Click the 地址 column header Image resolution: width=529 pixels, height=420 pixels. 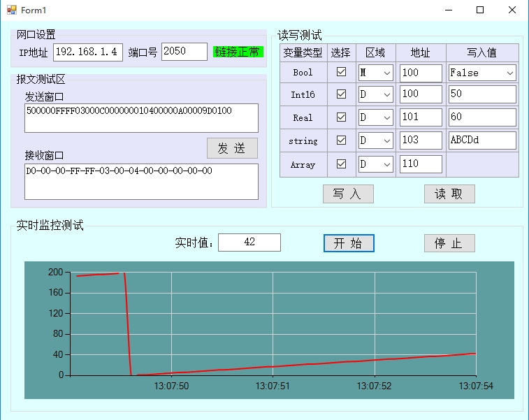coord(421,52)
